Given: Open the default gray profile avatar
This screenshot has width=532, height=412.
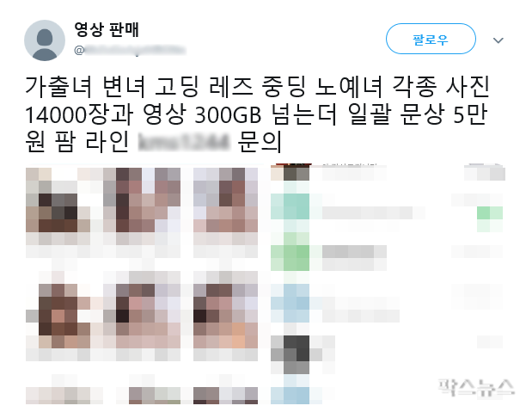Looking at the screenshot, I should [x=45, y=40].
